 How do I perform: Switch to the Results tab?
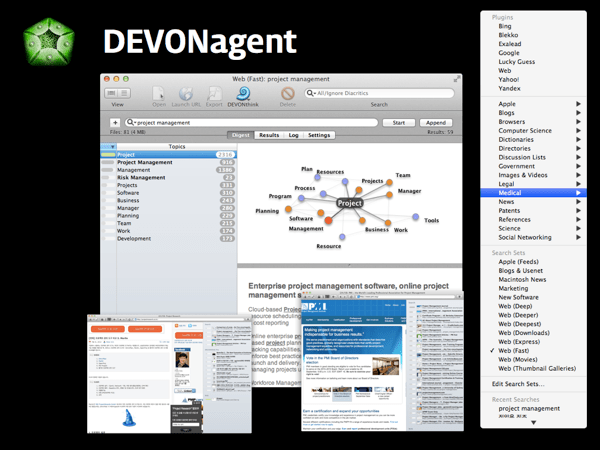point(269,134)
